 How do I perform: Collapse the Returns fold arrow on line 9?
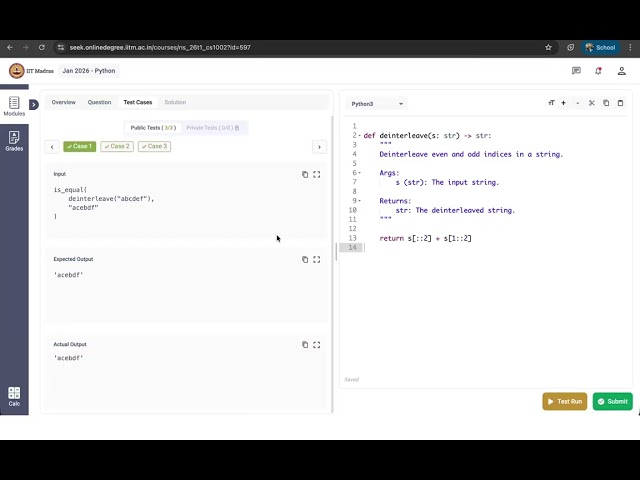360,201
